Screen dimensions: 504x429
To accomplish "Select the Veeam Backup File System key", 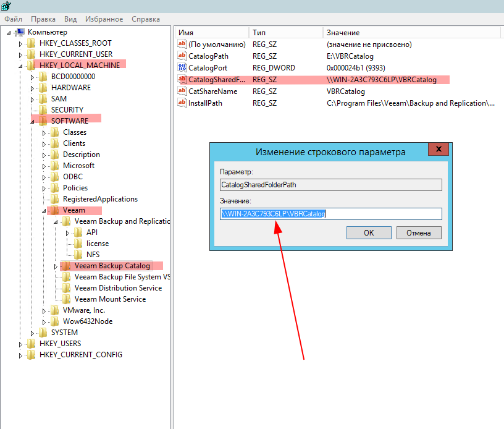I will 122,277.
